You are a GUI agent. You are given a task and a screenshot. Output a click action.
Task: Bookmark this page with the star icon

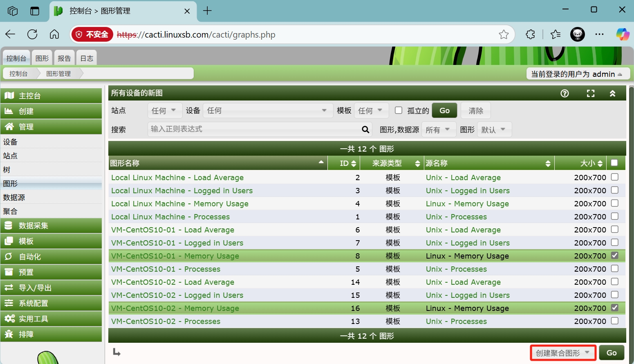[504, 35]
